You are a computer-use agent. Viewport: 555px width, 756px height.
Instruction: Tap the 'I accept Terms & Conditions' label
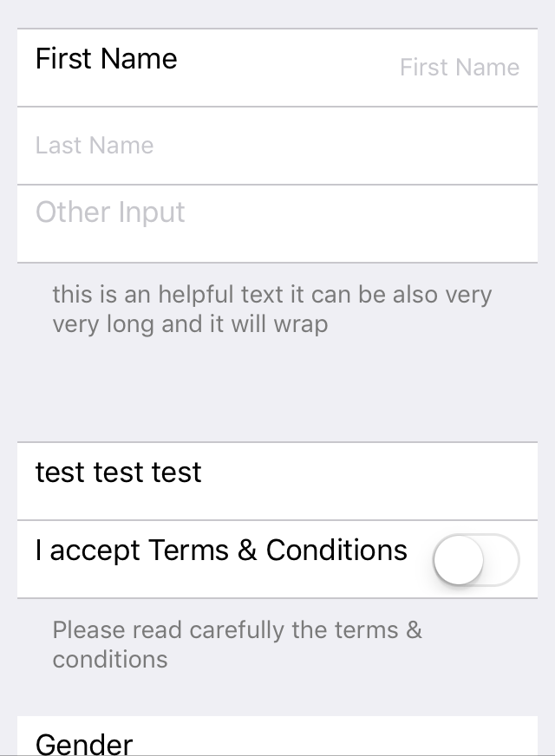click(x=221, y=551)
